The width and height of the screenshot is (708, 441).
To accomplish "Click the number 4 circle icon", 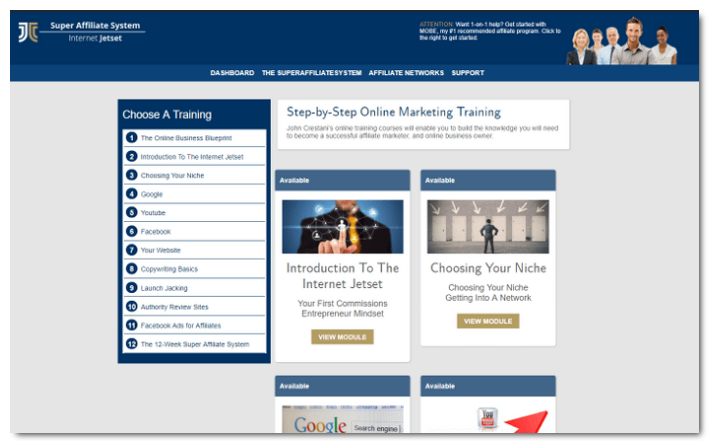I will [131, 194].
